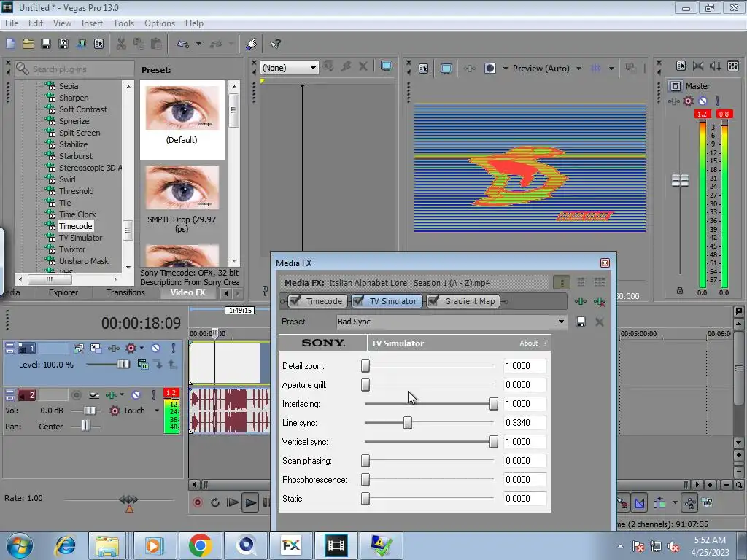
Task: Open the Tools menu
Action: (x=123, y=23)
